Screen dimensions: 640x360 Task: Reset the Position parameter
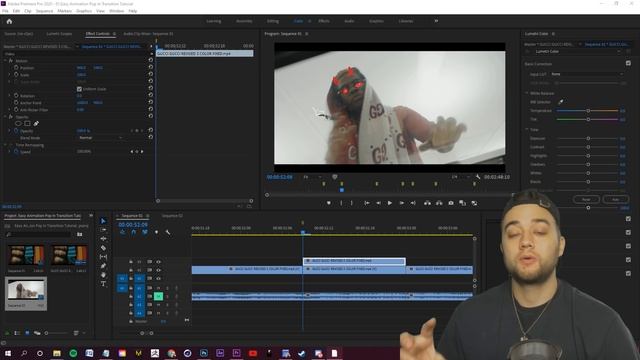pos(151,67)
